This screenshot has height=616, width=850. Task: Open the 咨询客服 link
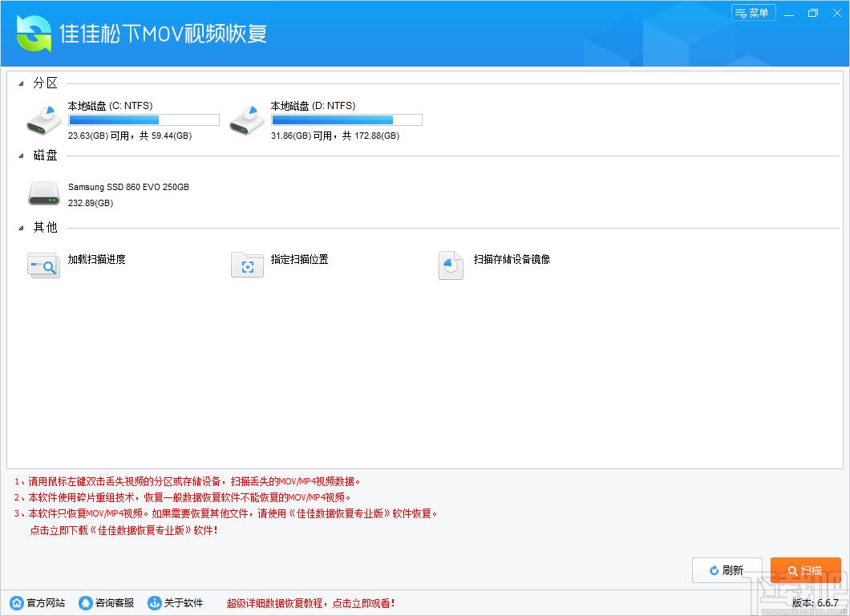(115, 603)
